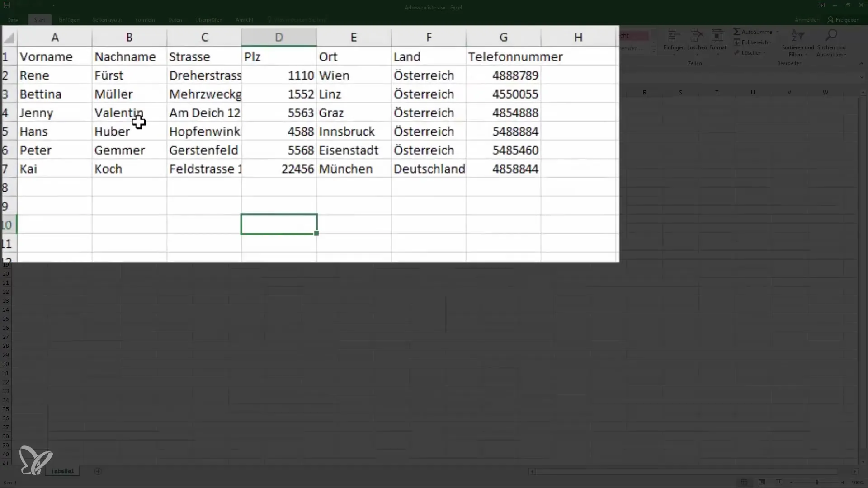Screen dimensions: 868x488
Task: Click the zoom slider handle
Action: point(816,483)
